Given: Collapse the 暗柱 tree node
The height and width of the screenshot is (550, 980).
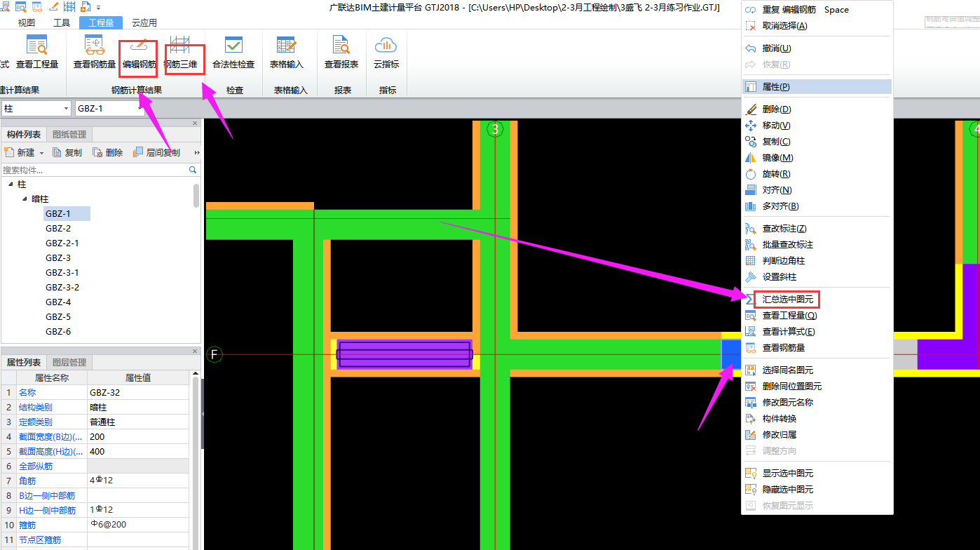Looking at the screenshot, I should tap(25, 199).
